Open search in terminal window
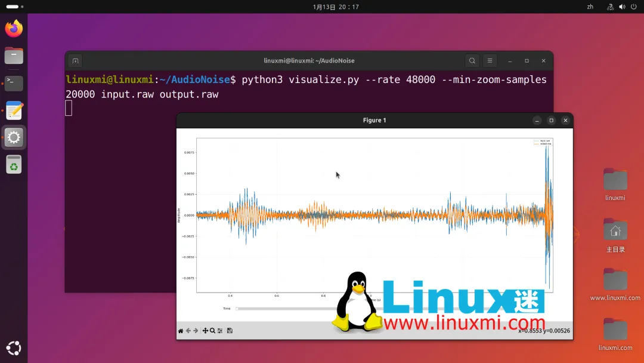 click(x=472, y=61)
